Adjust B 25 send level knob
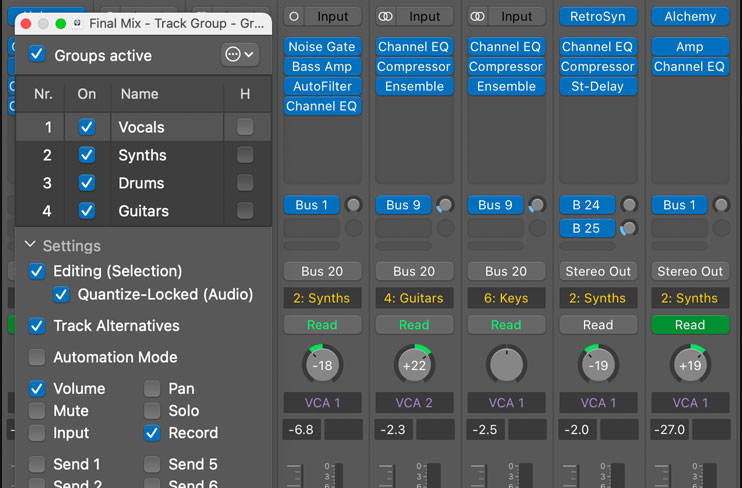The width and height of the screenshot is (742, 488). point(629,228)
